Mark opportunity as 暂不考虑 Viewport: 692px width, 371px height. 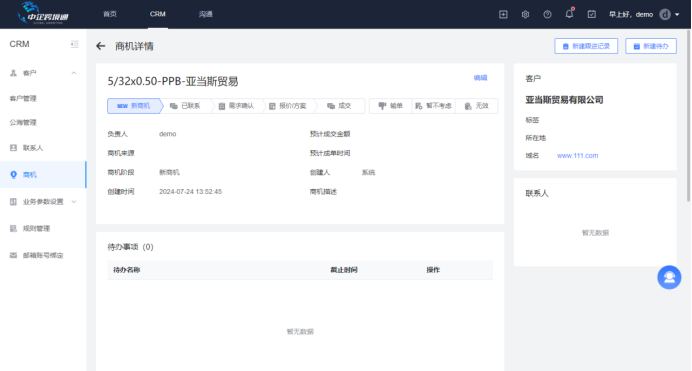tap(433, 106)
